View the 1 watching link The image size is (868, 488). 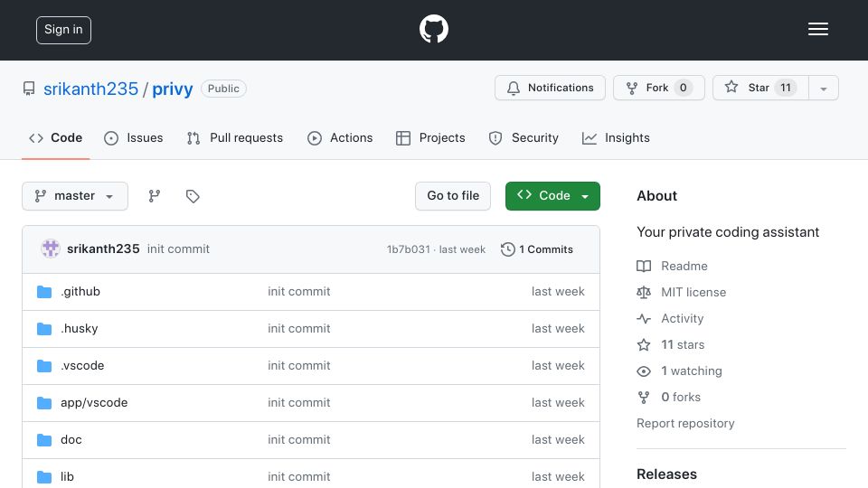pyautogui.click(x=692, y=371)
